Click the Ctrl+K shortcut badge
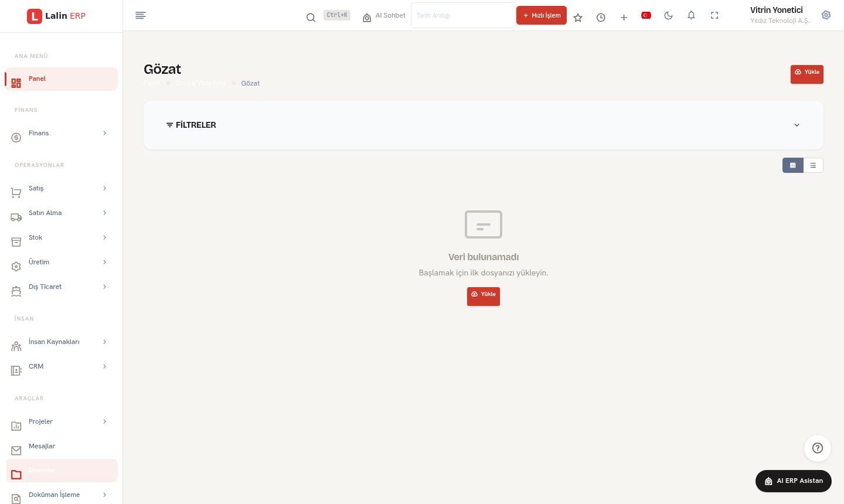844x504 pixels. (x=337, y=15)
